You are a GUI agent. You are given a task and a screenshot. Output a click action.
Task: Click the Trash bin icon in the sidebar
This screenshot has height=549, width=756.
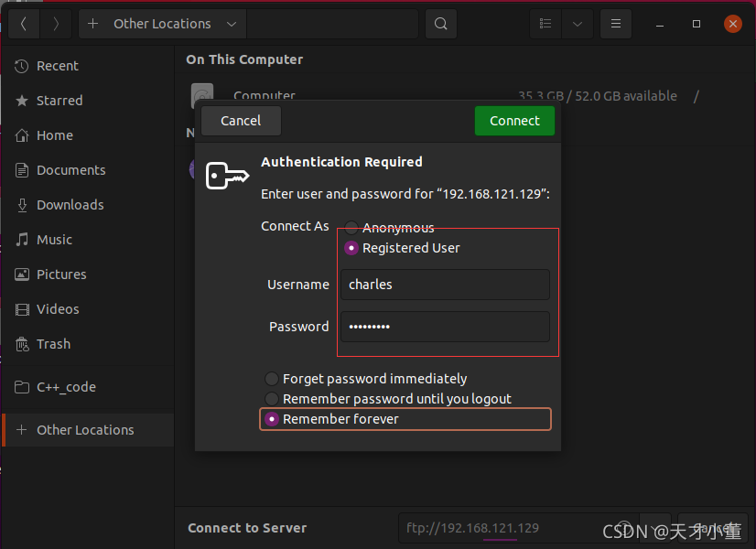point(22,344)
